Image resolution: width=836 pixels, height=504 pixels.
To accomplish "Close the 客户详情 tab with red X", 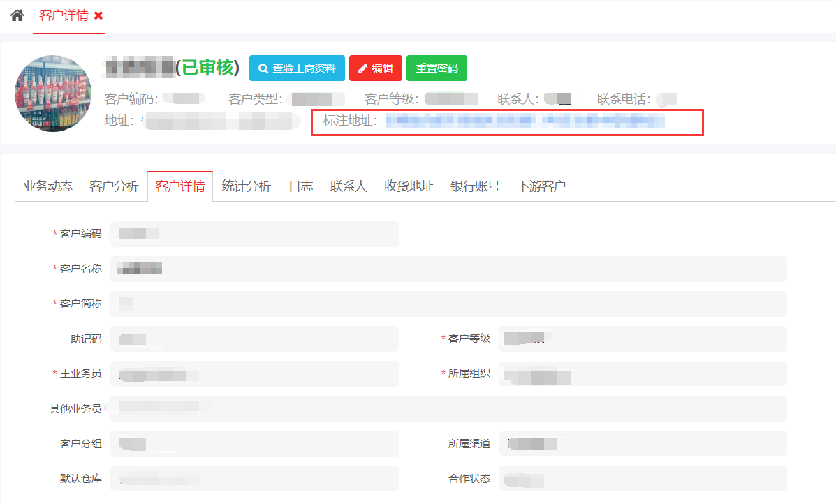I will (98, 15).
